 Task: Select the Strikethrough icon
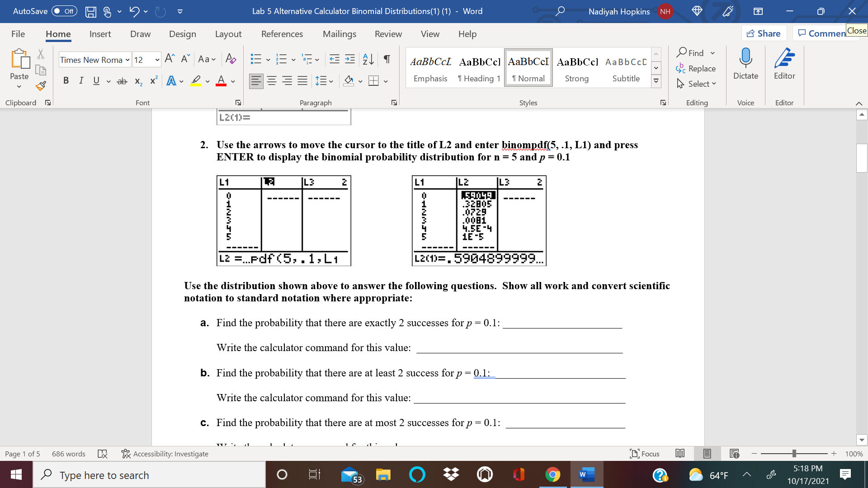click(x=121, y=80)
